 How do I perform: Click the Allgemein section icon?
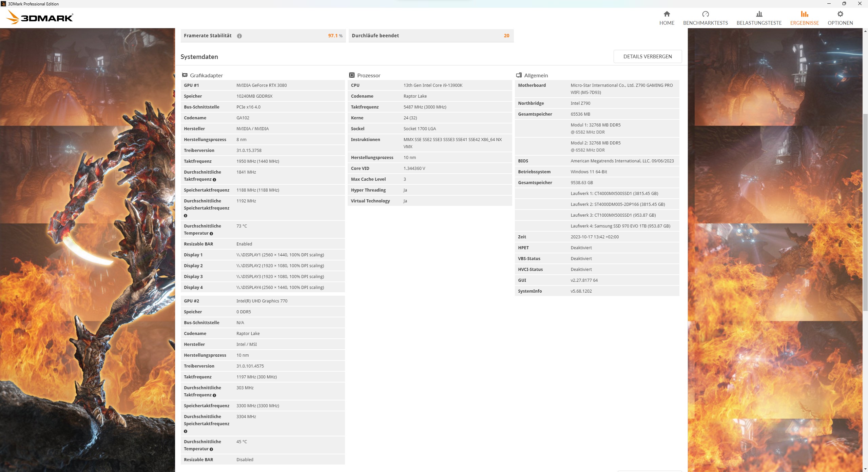tap(519, 75)
